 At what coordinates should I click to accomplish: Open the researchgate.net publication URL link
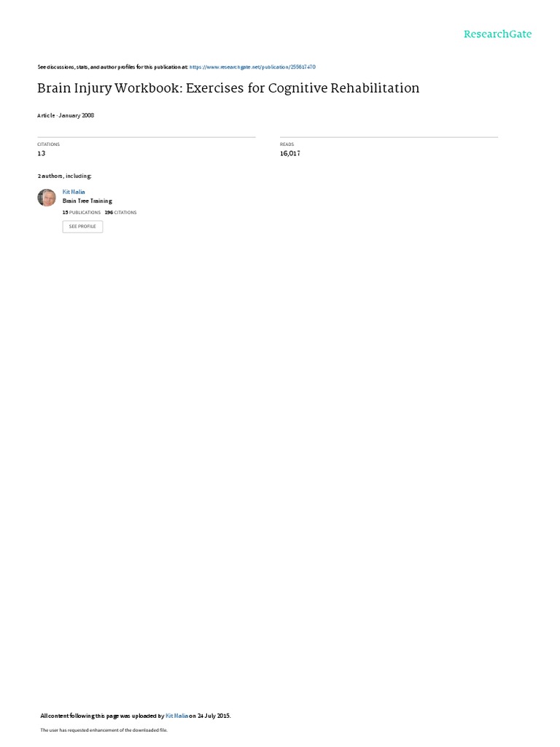(252, 67)
